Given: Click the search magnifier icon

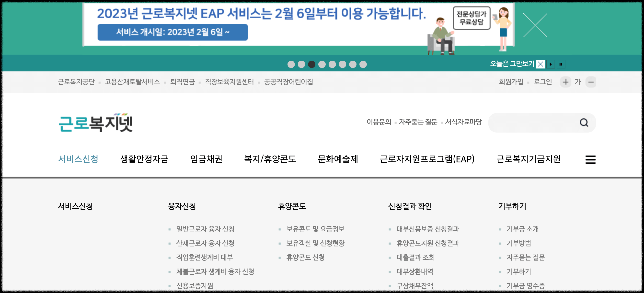Looking at the screenshot, I should (584, 123).
